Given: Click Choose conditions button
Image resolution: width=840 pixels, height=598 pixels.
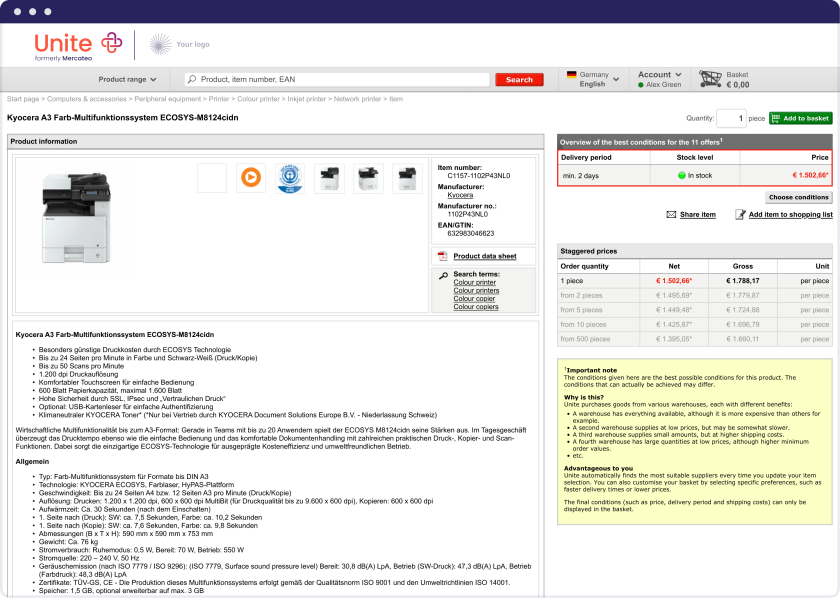Looking at the screenshot, I should coord(799,197).
